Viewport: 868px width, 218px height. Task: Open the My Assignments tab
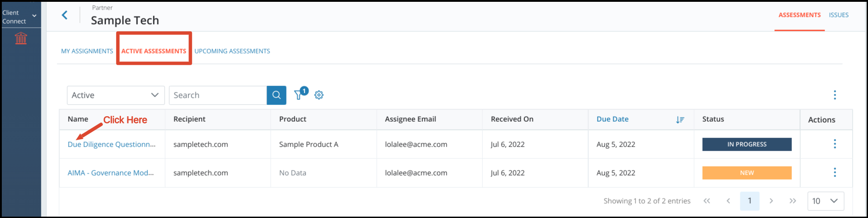coord(87,51)
